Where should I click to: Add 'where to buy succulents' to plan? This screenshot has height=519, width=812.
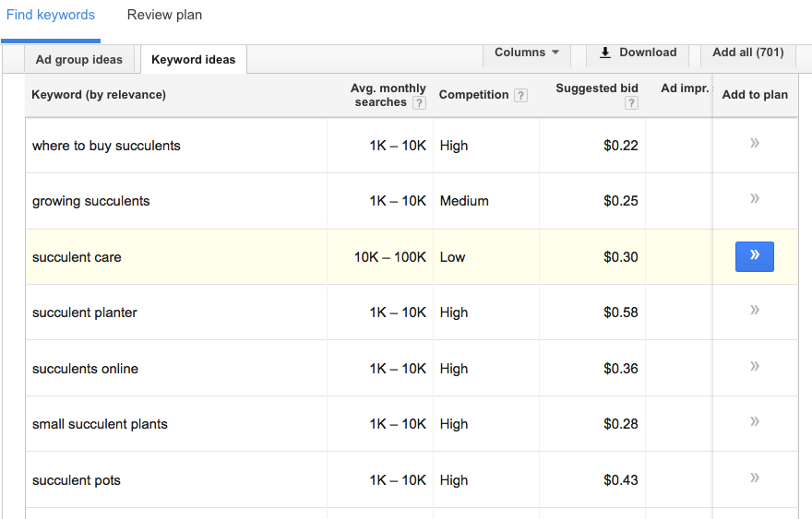[x=755, y=144]
